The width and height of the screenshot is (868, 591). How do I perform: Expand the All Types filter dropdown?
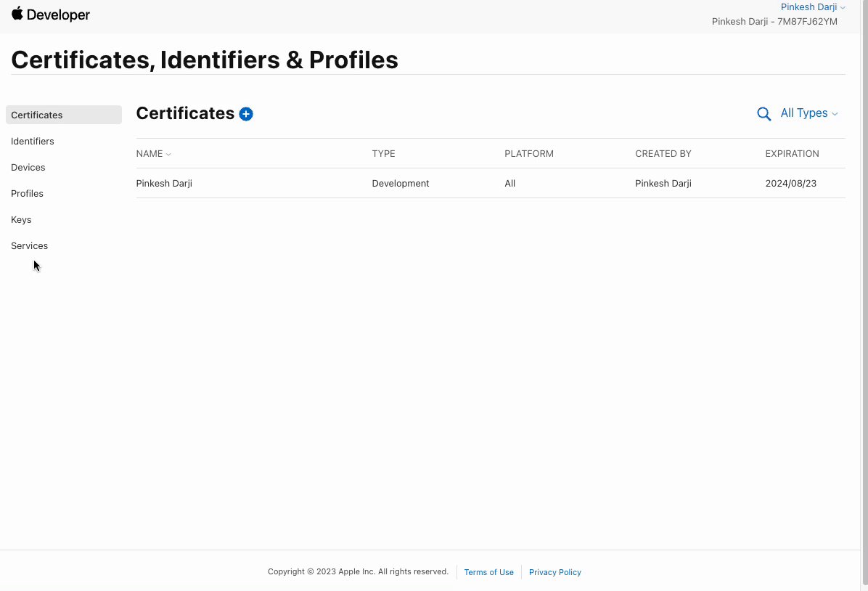pyautogui.click(x=808, y=113)
